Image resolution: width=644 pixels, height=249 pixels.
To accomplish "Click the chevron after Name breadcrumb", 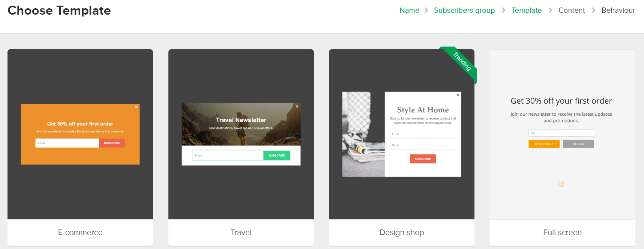I will [426, 11].
